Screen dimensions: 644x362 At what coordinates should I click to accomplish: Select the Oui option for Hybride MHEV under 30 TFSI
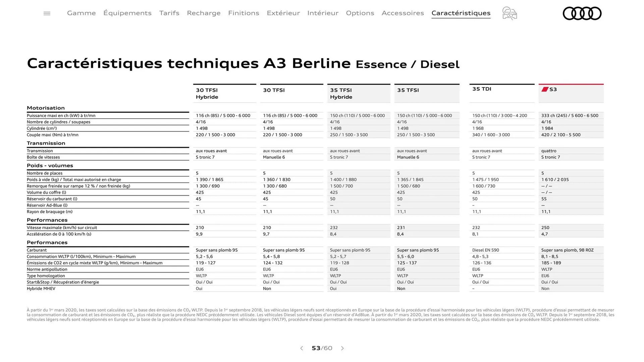(x=199, y=288)
